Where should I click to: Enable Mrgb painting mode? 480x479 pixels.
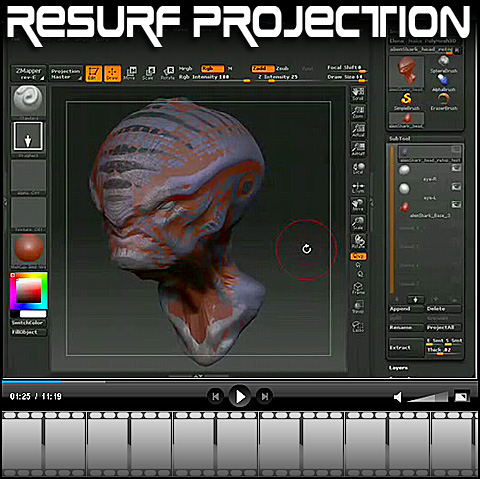(x=186, y=69)
